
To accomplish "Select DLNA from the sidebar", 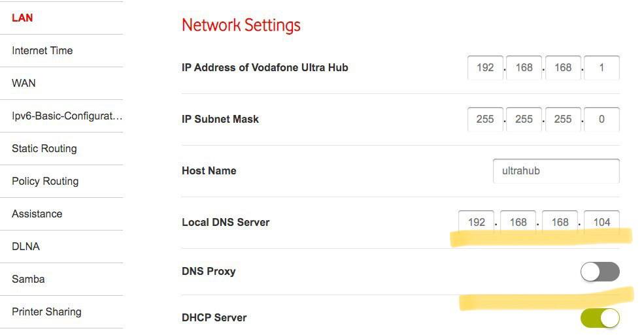I will coord(25,246).
